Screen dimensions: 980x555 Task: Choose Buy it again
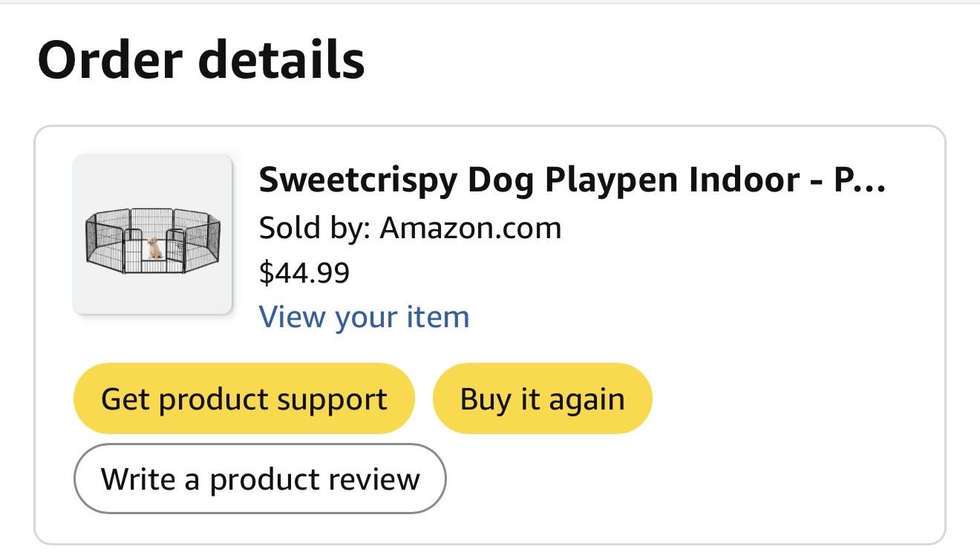click(542, 398)
